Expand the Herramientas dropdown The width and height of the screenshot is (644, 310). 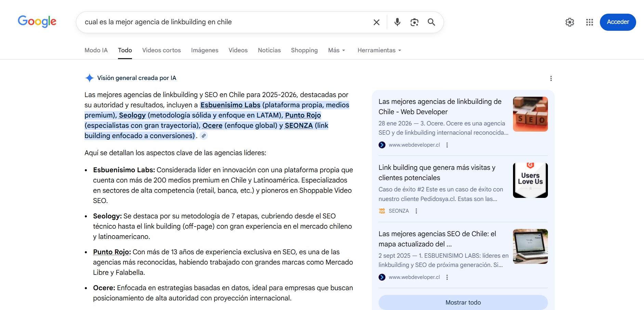pos(379,50)
